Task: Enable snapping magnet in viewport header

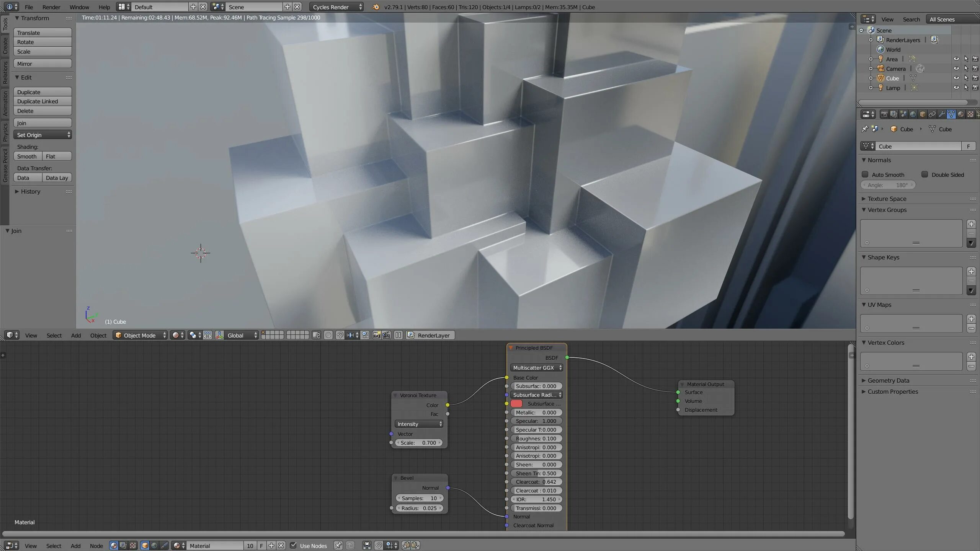Action: pyautogui.click(x=340, y=335)
